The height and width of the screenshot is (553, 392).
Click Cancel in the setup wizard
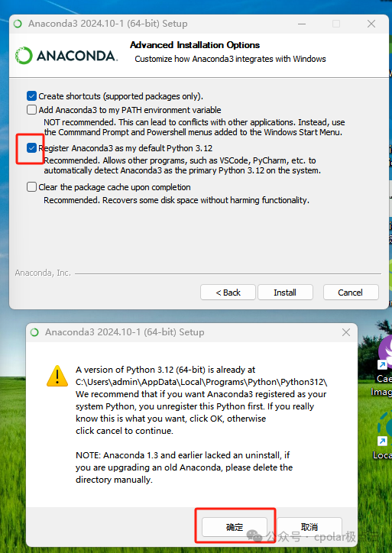click(x=351, y=293)
